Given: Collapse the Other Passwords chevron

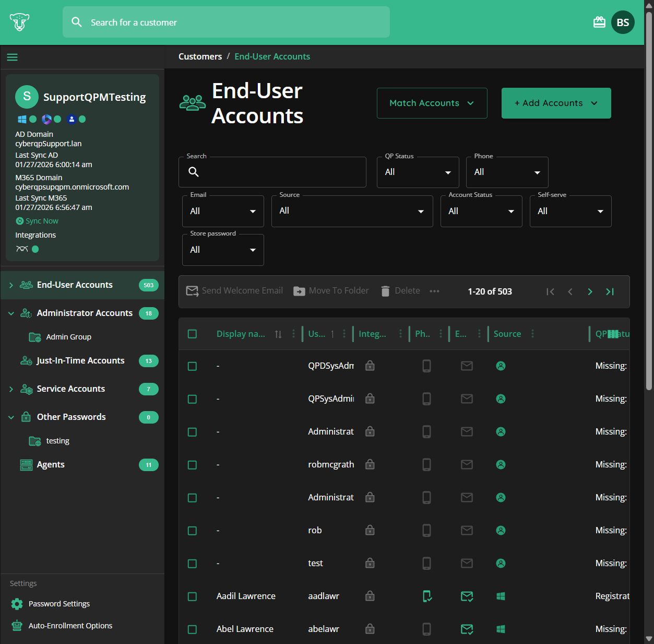Looking at the screenshot, I should click(x=11, y=417).
